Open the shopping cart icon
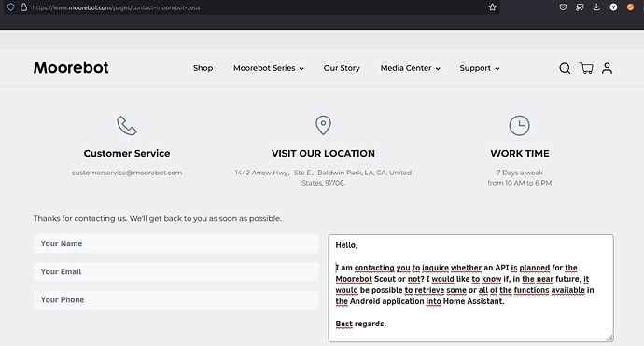Screen dimensions: 644x346 coord(586,68)
